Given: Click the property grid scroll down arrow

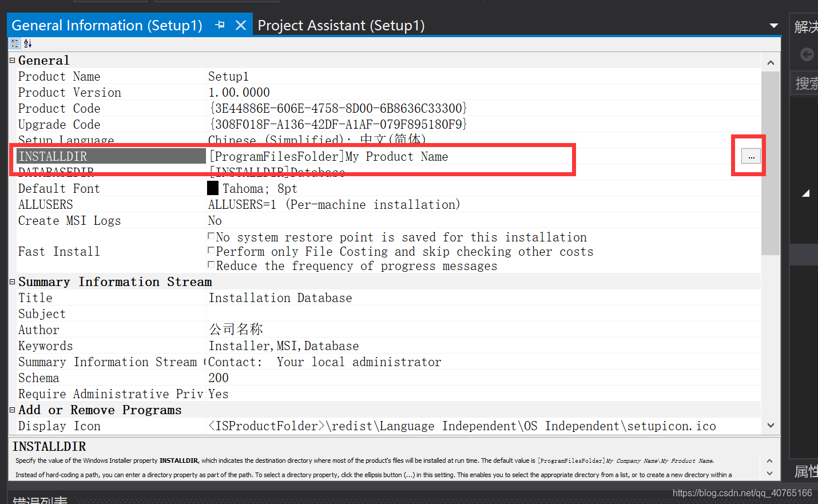Looking at the screenshot, I should point(771,425).
